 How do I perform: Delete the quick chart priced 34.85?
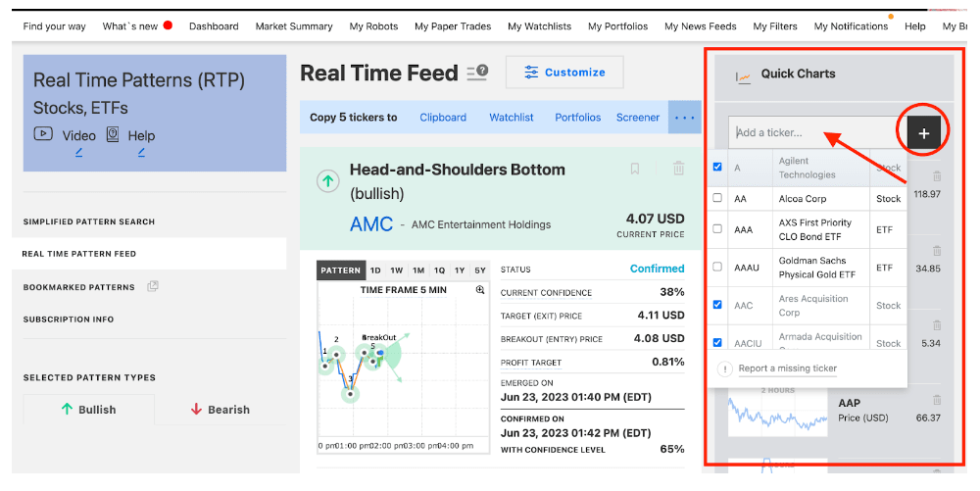[x=936, y=251]
